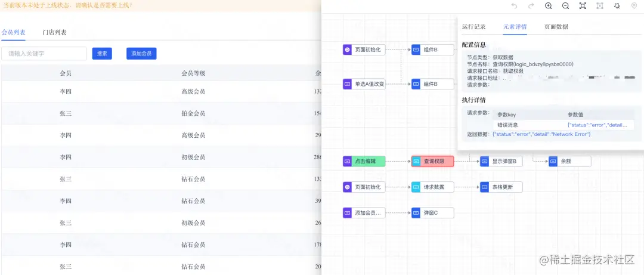Image resolution: width=644 pixels, height=275 pixels.
Task: Click the location pin toolbar icon
Action: [x=634, y=6]
